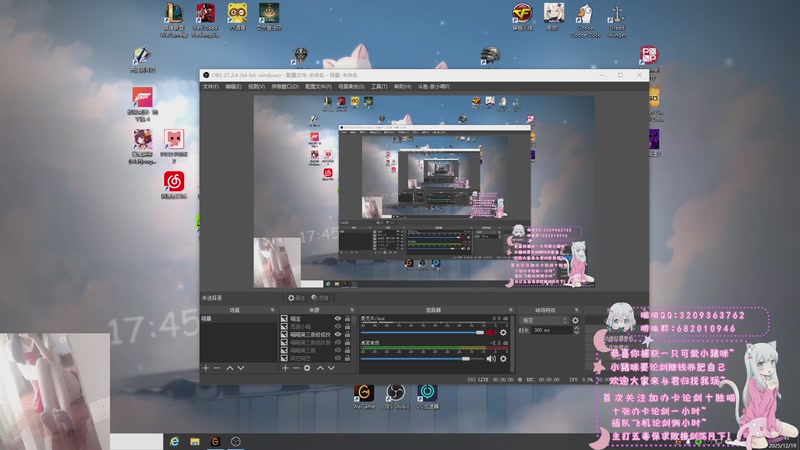800x450 pixels.
Task: Open 工具(T) menu in OBS
Action: coord(379,87)
